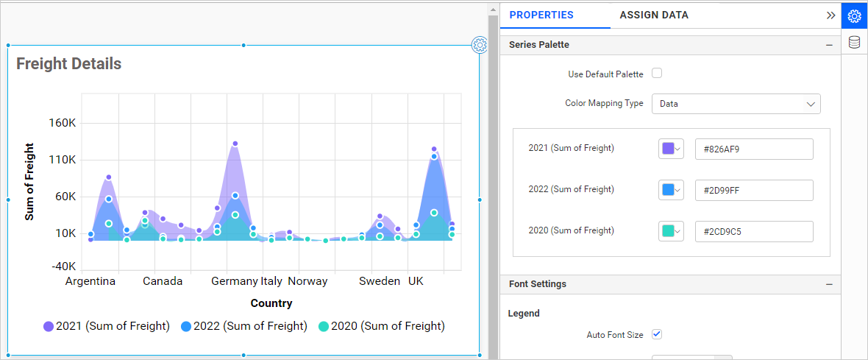The height and width of the screenshot is (360, 868).
Task: Click the Freight Details chart title
Action: click(x=69, y=64)
